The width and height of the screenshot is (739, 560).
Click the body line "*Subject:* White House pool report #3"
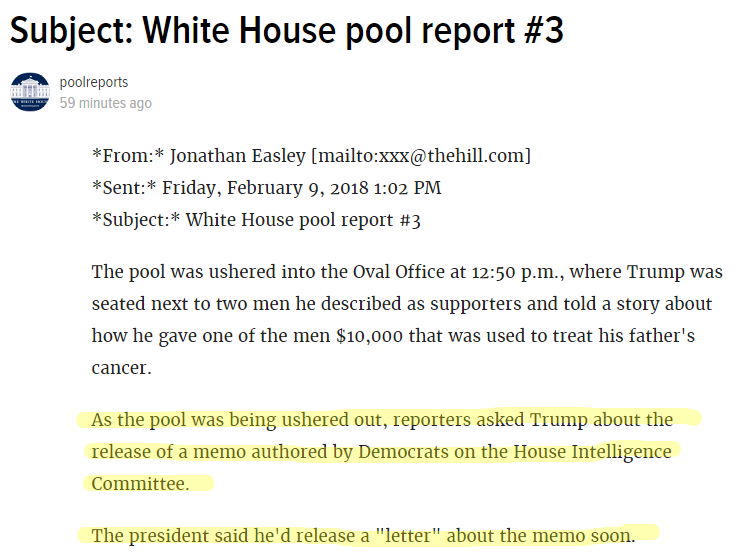(256, 220)
